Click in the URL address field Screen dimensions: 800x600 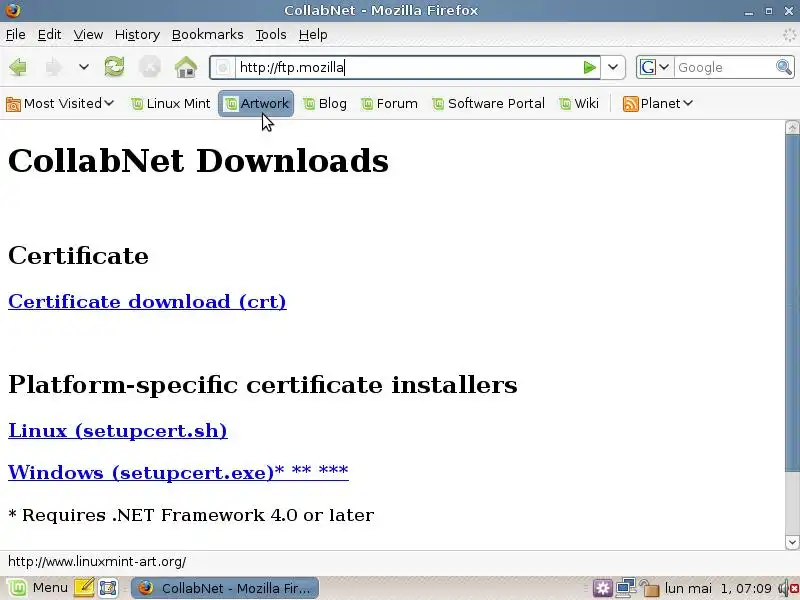407,67
